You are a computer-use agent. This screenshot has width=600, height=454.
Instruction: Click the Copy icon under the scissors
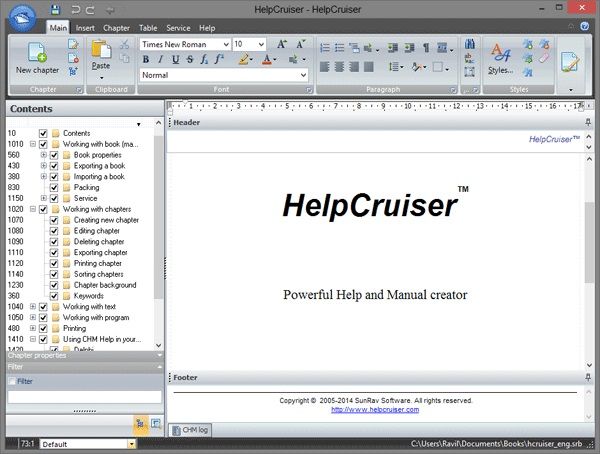[x=124, y=58]
